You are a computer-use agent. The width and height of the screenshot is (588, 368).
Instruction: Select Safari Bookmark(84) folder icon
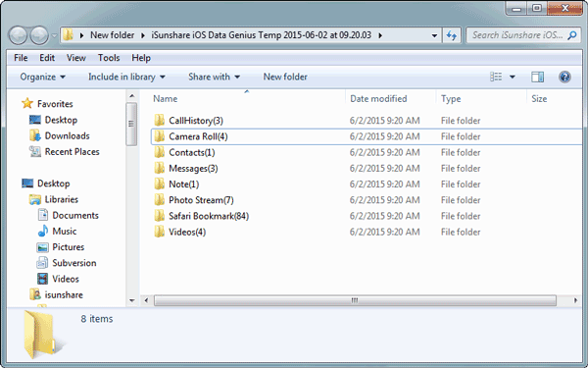coord(160,216)
